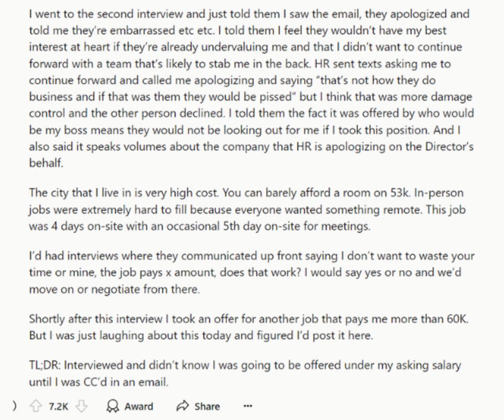
Task: Click the Share button label
Action: [207, 406]
